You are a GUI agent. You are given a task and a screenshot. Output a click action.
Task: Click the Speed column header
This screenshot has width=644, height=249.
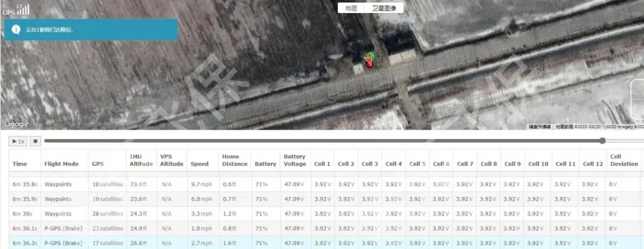pos(200,164)
